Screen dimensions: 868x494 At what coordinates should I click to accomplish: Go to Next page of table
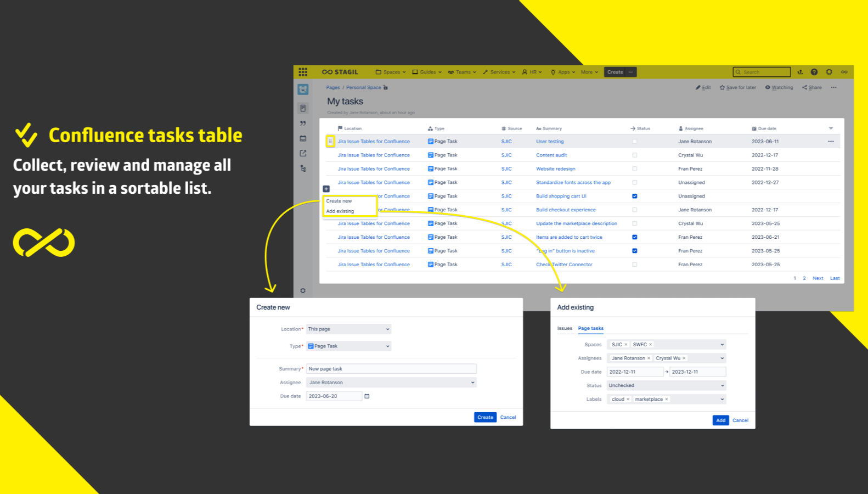[x=818, y=278]
